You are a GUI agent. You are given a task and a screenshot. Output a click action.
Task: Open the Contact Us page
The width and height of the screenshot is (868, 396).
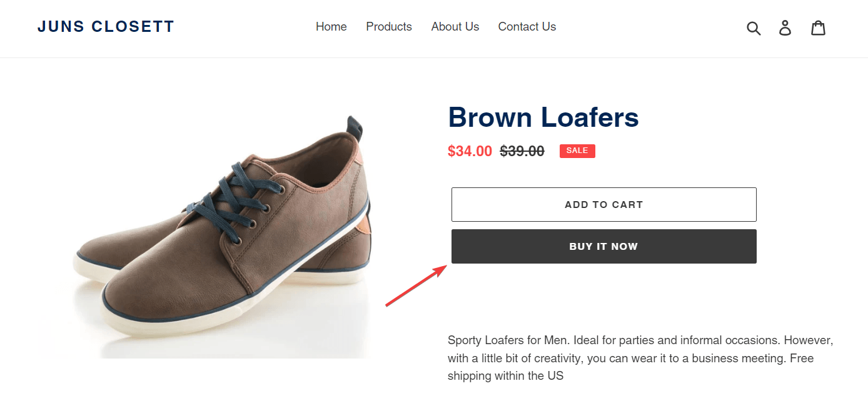pos(527,27)
